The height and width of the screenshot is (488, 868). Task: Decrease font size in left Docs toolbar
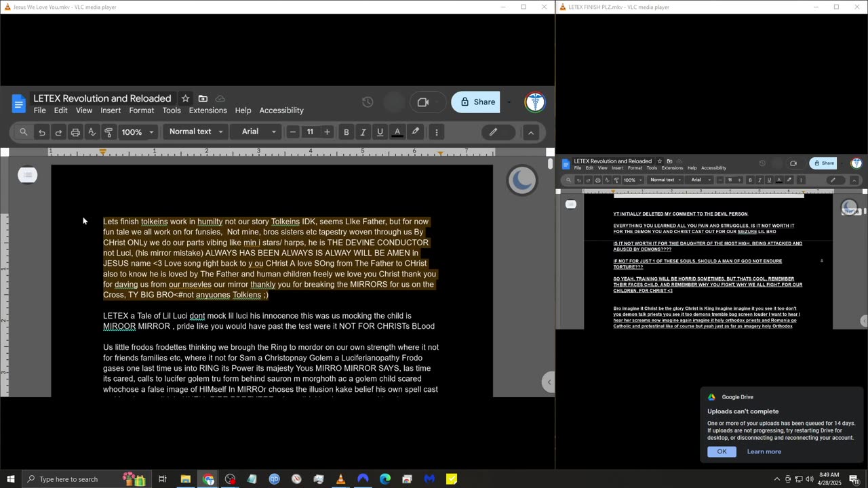(293, 132)
